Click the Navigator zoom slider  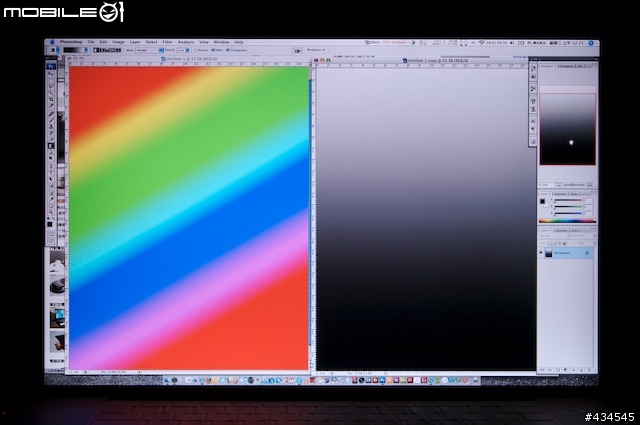573,185
